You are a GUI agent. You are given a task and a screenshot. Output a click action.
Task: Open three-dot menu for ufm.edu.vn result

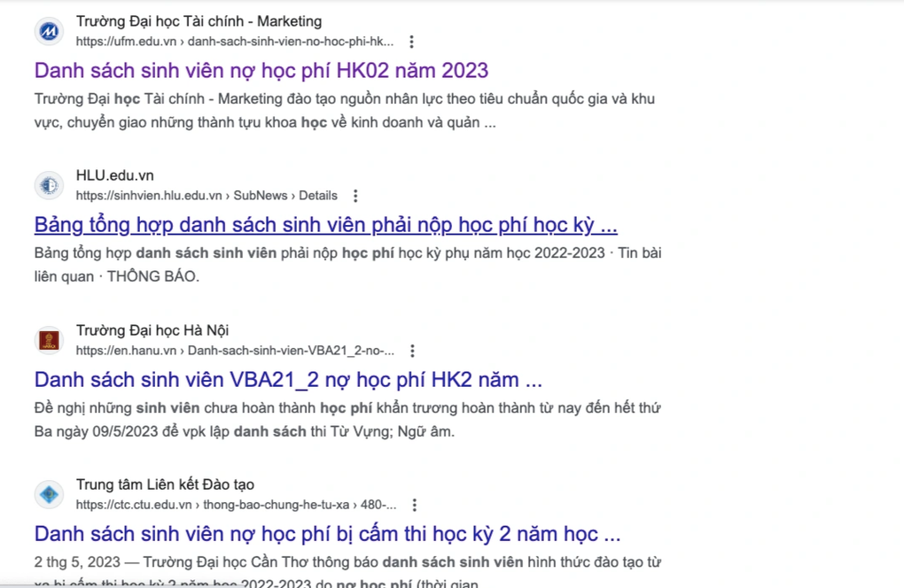point(411,42)
